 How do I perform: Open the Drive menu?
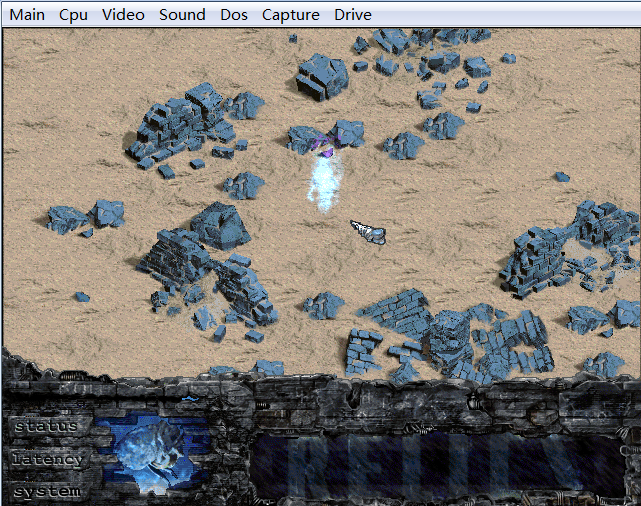[x=353, y=15]
